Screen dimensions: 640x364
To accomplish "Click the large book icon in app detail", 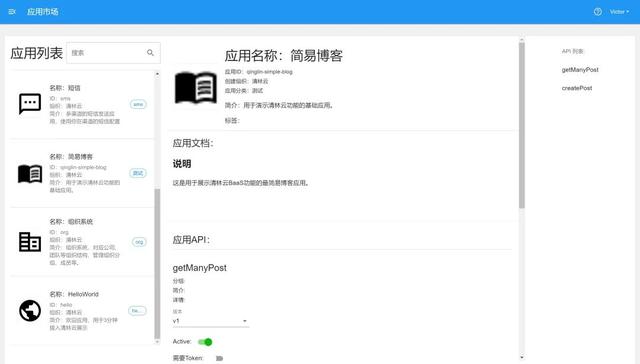I will point(196,87).
